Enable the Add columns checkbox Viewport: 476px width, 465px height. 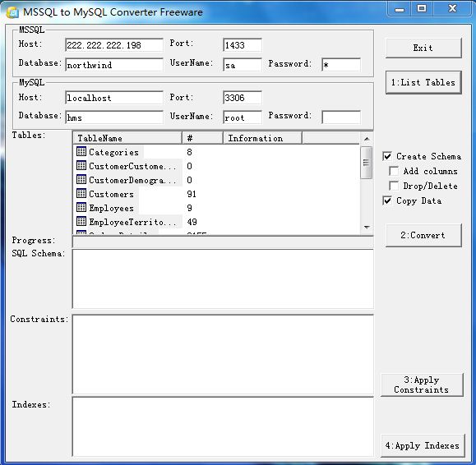click(x=394, y=171)
